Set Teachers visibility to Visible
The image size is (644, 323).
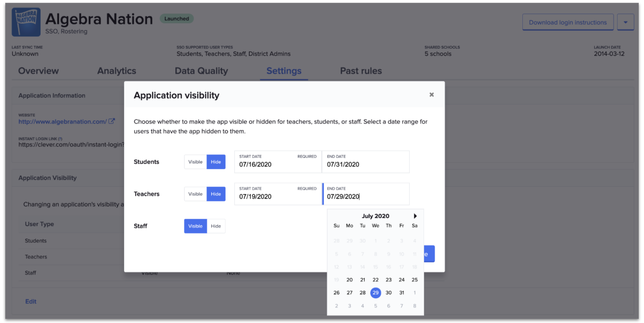pyautogui.click(x=196, y=194)
